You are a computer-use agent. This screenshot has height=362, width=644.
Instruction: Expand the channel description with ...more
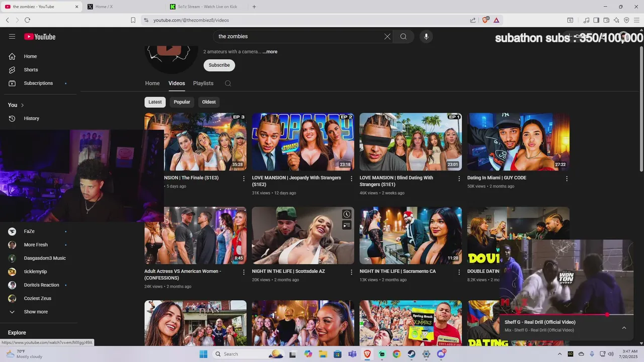[x=270, y=52]
